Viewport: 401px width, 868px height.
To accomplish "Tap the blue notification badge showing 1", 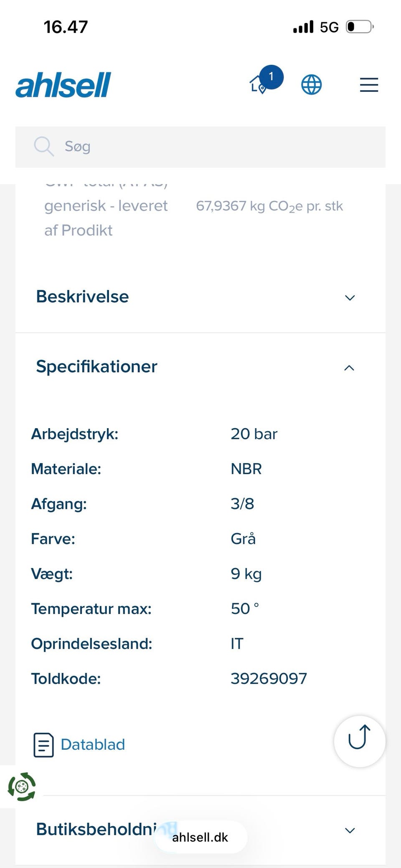I will click(272, 77).
